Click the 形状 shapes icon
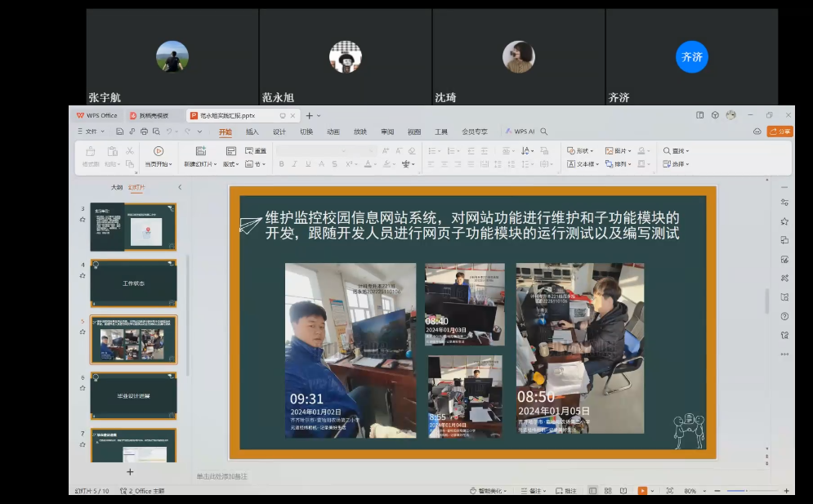The width and height of the screenshot is (813, 504). coord(572,151)
